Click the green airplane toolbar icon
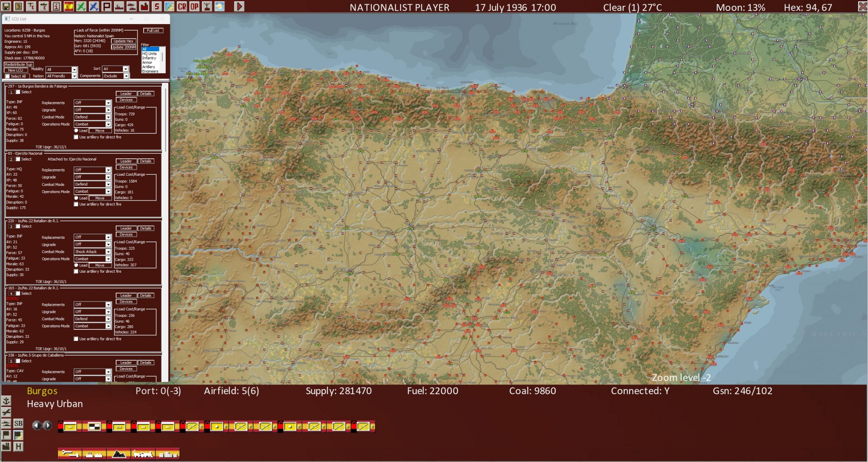The height and width of the screenshot is (462, 868). [x=81, y=6]
